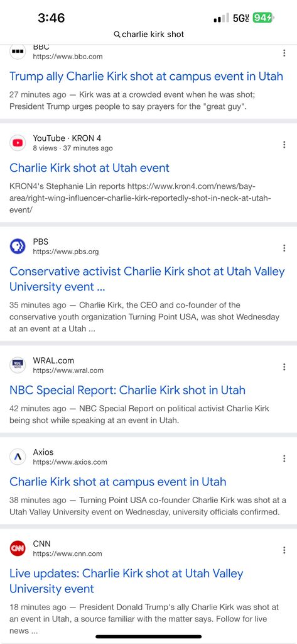The image size is (297, 644).
Task: Open Axios 'Charlie Kirk shot at campus event in Utah'
Action: 118,481
